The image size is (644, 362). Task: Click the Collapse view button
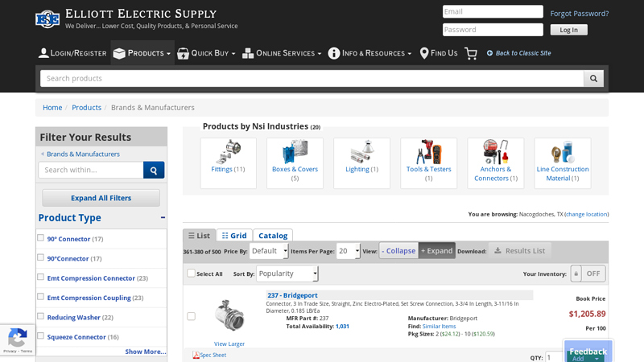point(398,251)
